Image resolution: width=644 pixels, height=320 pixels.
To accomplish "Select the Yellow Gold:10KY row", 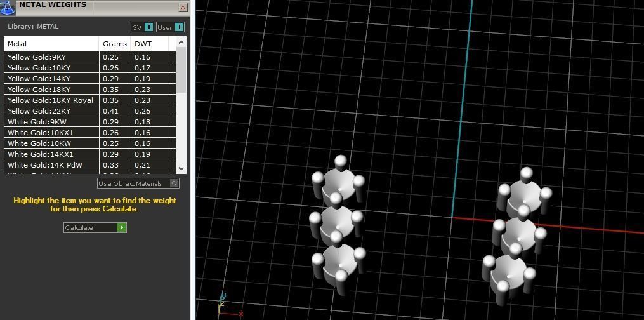I will (89, 68).
